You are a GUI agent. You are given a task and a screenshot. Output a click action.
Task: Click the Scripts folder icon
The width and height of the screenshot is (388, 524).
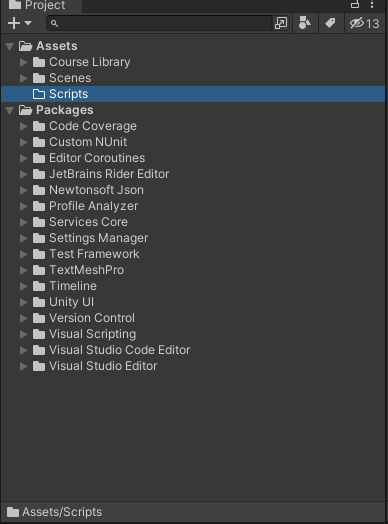click(x=39, y=94)
